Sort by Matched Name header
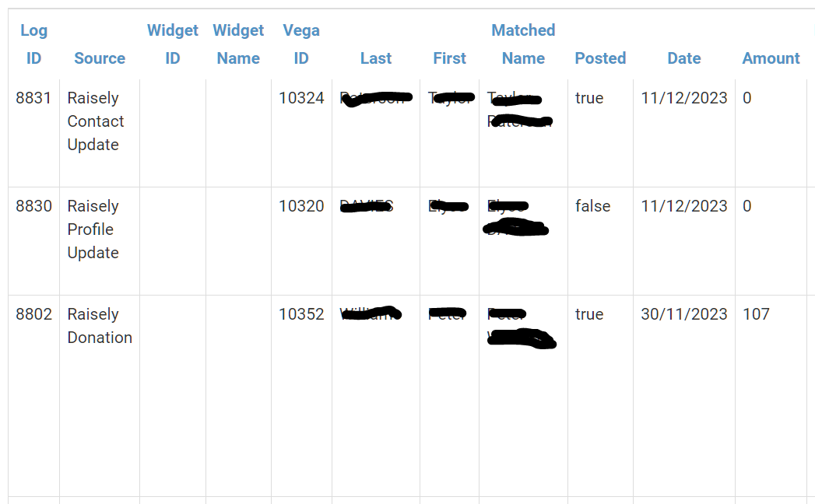 click(x=523, y=44)
